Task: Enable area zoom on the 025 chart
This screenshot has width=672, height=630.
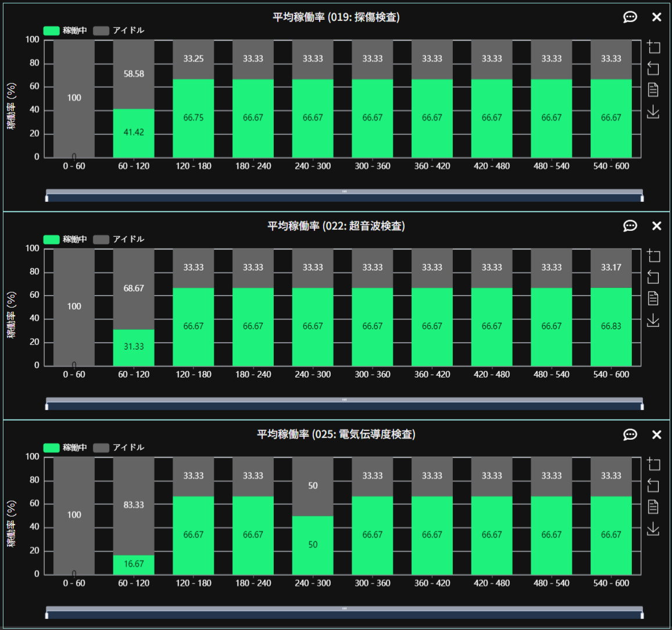Action: 653,464
